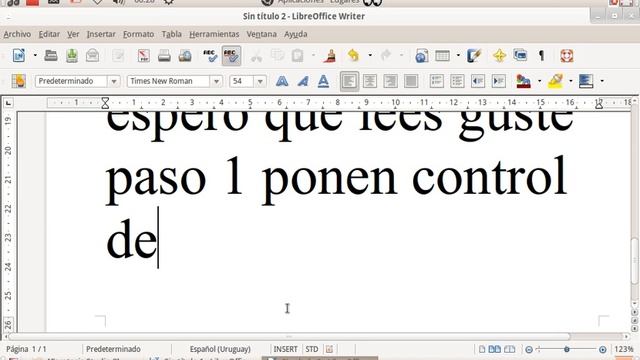Click Español (Uruguay) language status

pyautogui.click(x=220, y=349)
